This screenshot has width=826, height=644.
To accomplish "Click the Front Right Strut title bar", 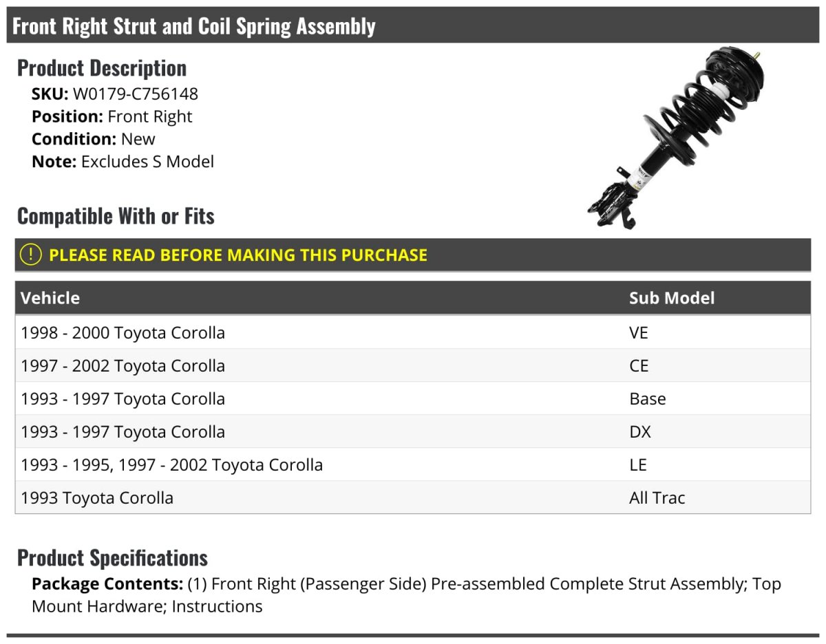I will (194, 26).
